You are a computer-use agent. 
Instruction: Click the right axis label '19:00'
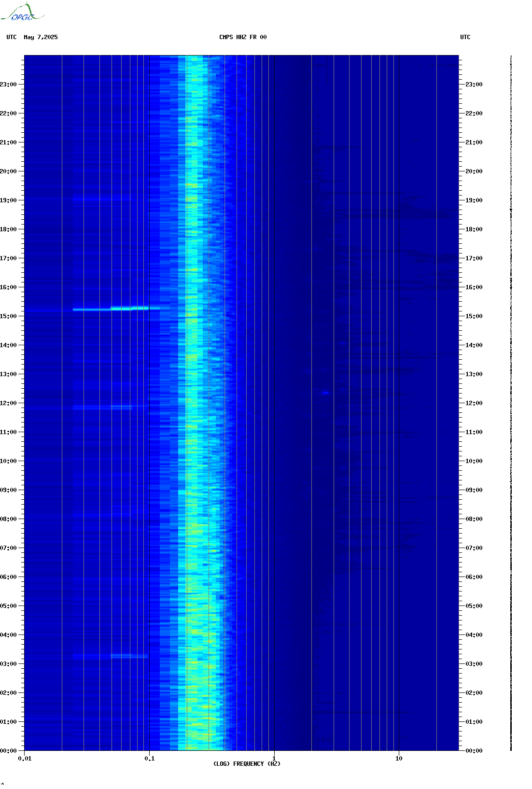click(x=474, y=200)
